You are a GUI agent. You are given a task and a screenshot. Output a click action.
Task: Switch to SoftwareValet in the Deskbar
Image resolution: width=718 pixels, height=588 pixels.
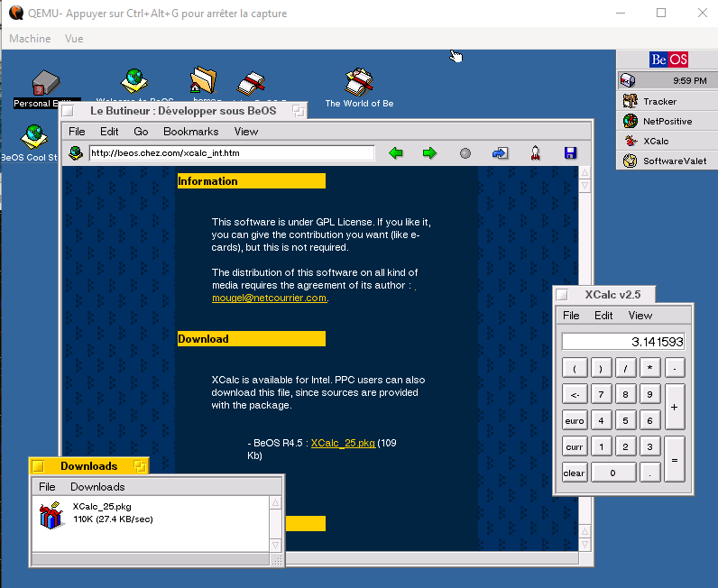(x=667, y=161)
